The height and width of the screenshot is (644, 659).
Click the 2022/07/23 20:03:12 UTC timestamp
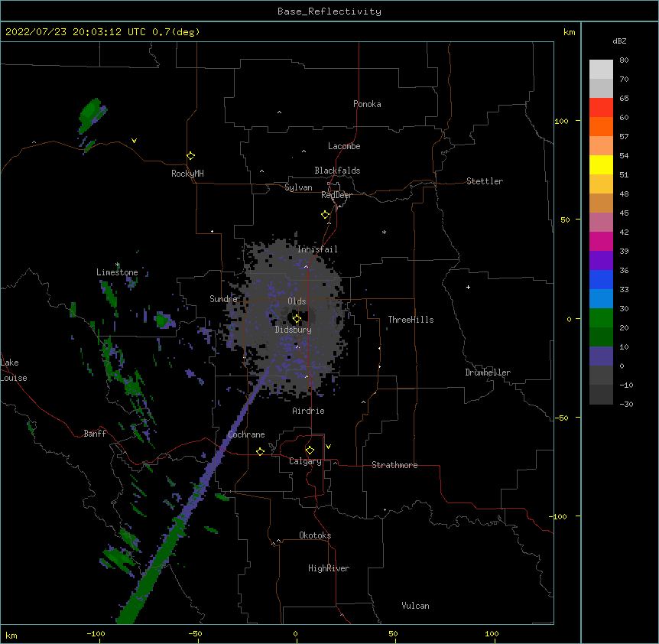[75, 32]
